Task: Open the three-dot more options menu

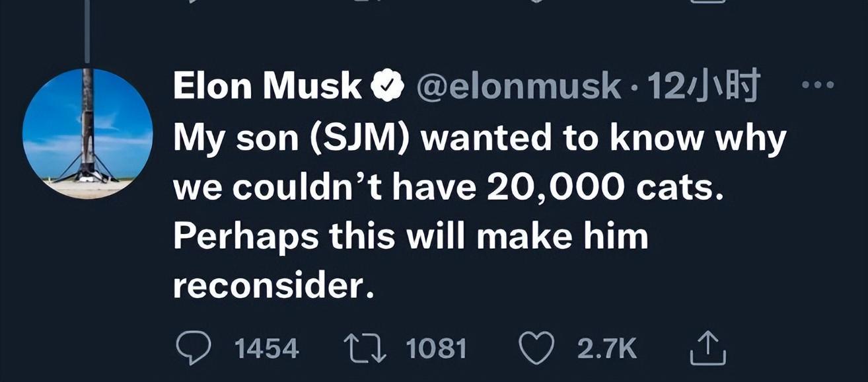Action: click(x=817, y=85)
